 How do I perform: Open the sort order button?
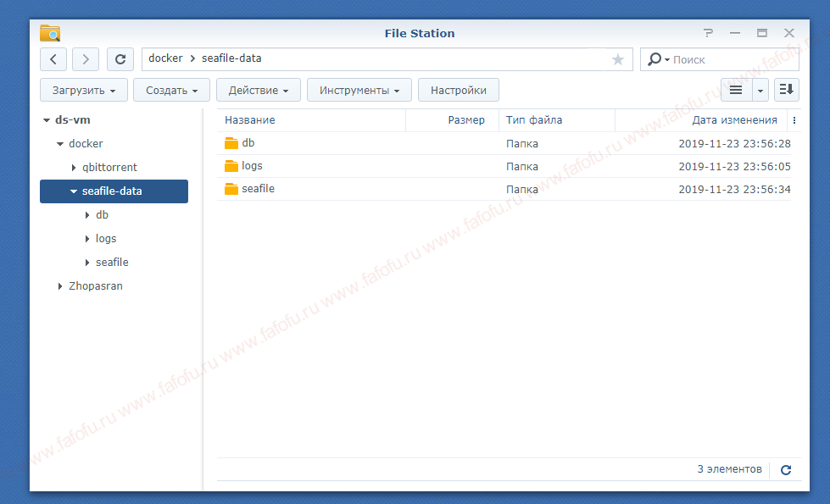click(x=787, y=90)
